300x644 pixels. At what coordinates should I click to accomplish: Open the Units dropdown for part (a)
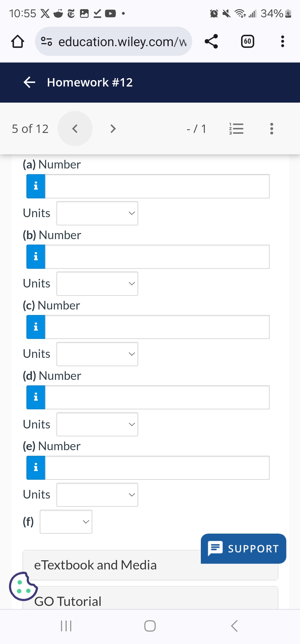click(97, 213)
